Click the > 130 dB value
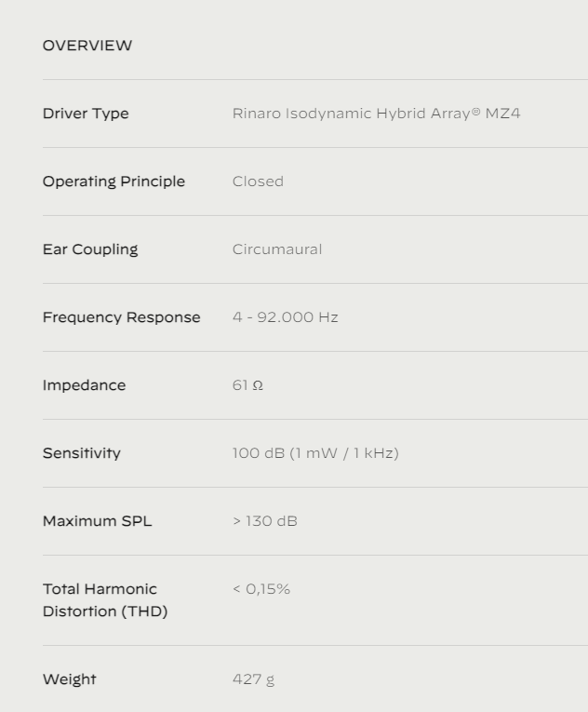 (x=265, y=521)
